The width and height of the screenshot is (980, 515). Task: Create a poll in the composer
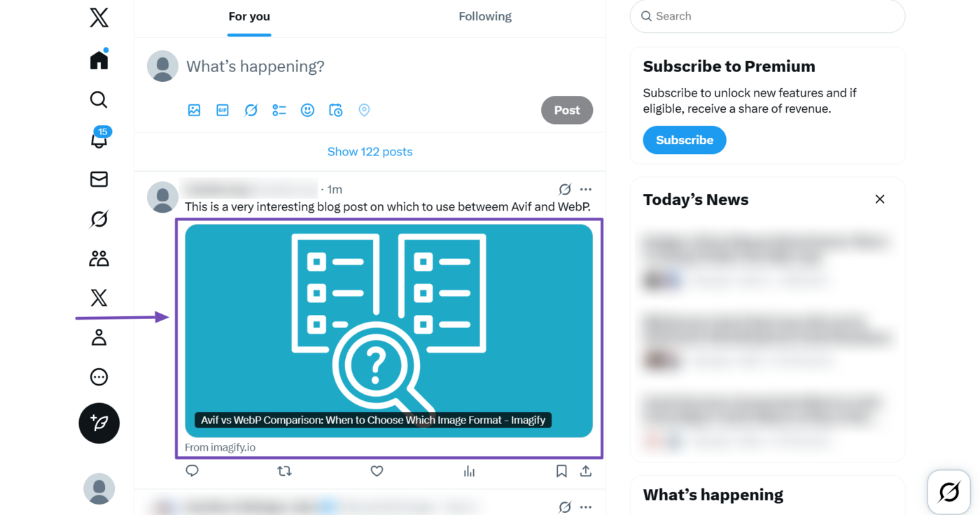279,110
